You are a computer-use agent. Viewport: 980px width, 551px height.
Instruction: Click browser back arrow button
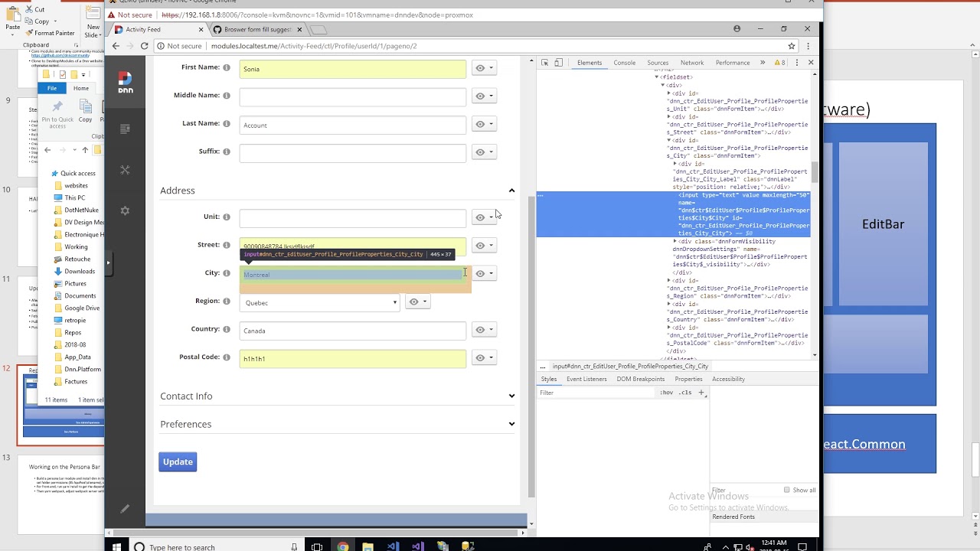[x=116, y=46]
